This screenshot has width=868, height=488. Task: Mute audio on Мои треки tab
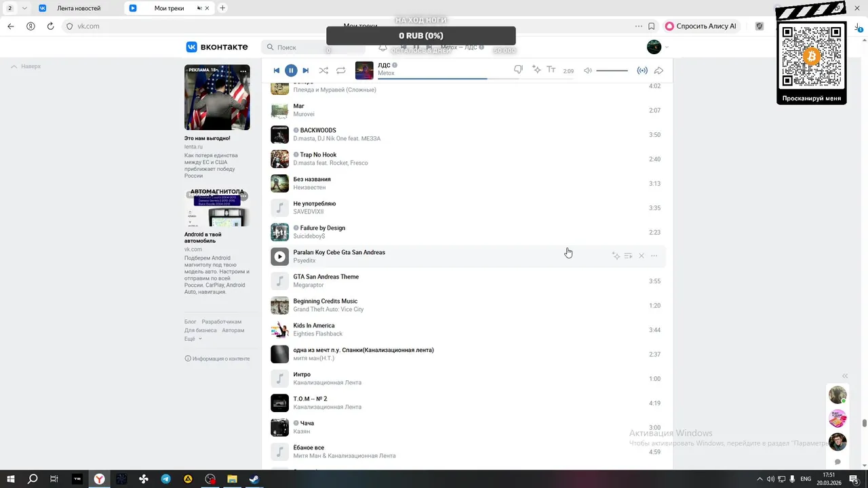point(199,8)
